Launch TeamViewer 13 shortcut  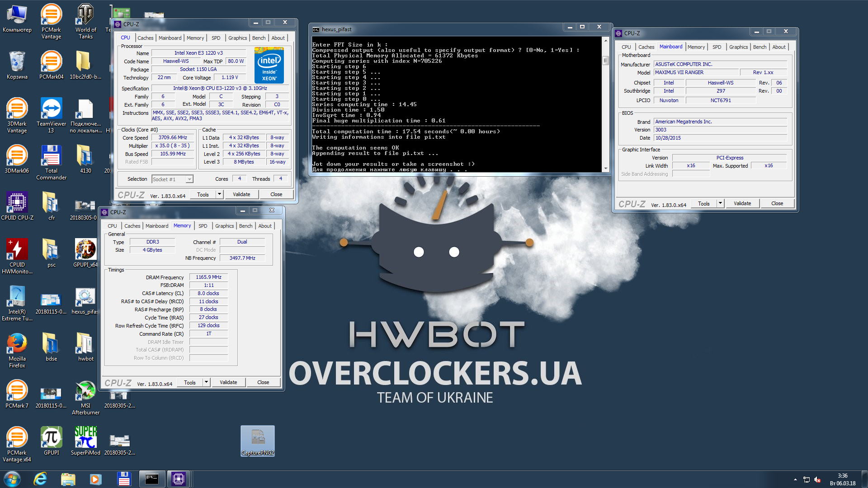tap(51, 115)
